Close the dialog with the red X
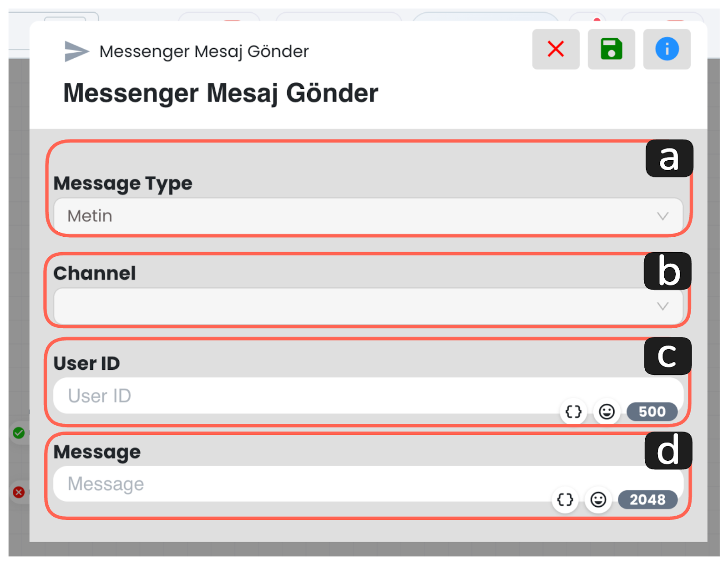Viewport: 728px width, 565px height. (x=556, y=49)
